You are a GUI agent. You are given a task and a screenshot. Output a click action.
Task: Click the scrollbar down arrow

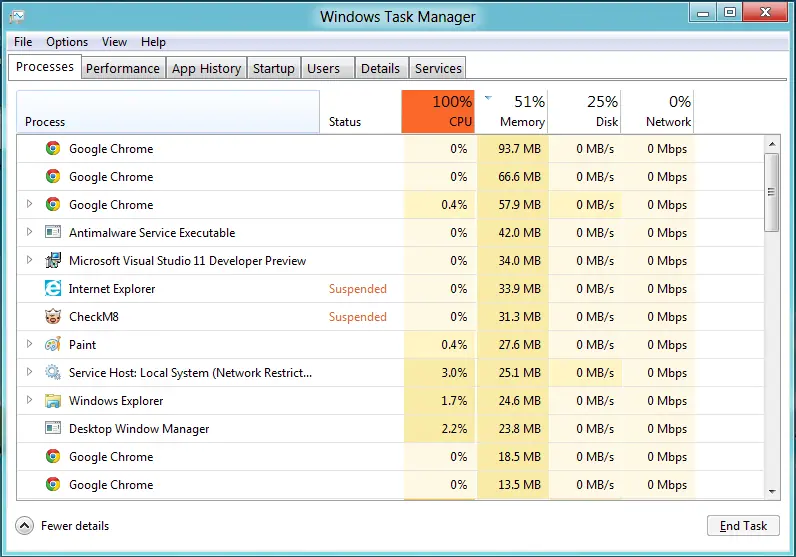coord(771,491)
